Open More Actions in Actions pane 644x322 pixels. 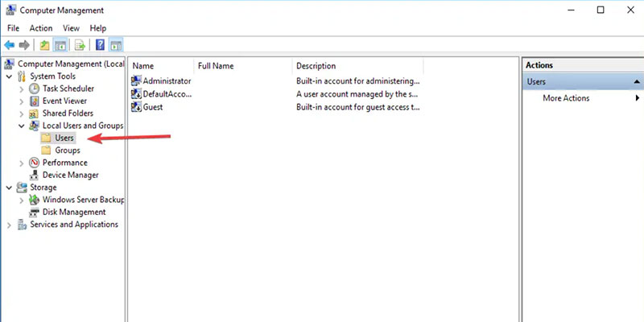[x=565, y=98]
